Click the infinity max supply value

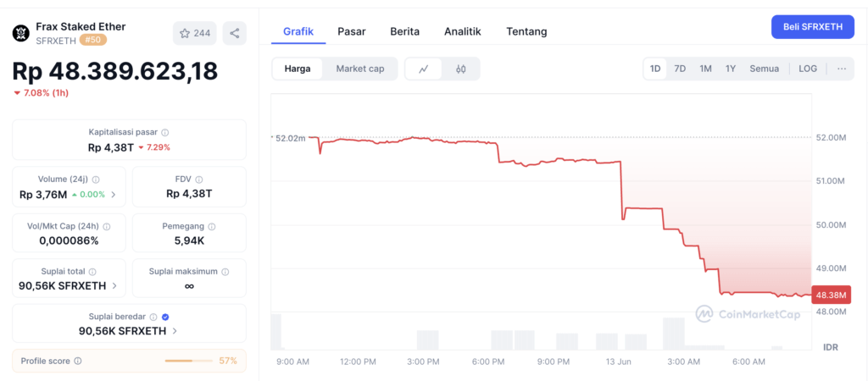(x=189, y=286)
